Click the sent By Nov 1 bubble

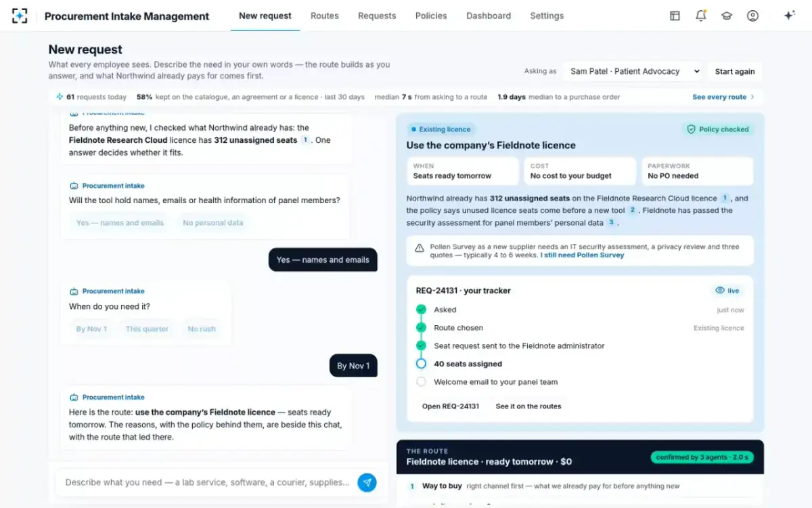click(353, 366)
